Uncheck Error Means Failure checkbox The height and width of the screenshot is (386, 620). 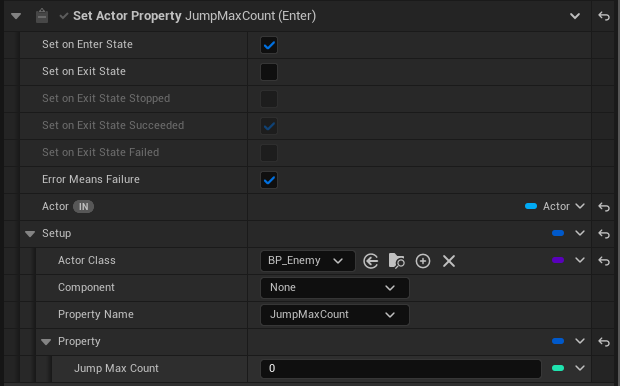point(269,180)
